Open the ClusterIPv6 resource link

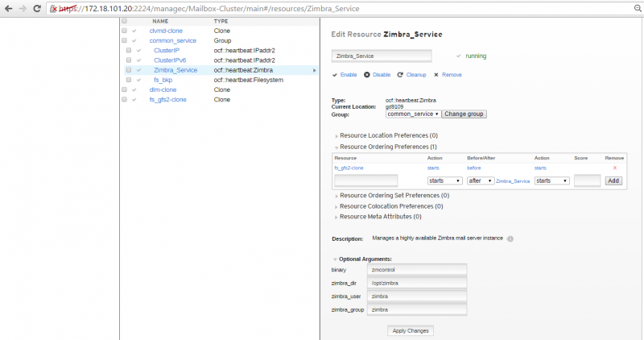pos(170,60)
